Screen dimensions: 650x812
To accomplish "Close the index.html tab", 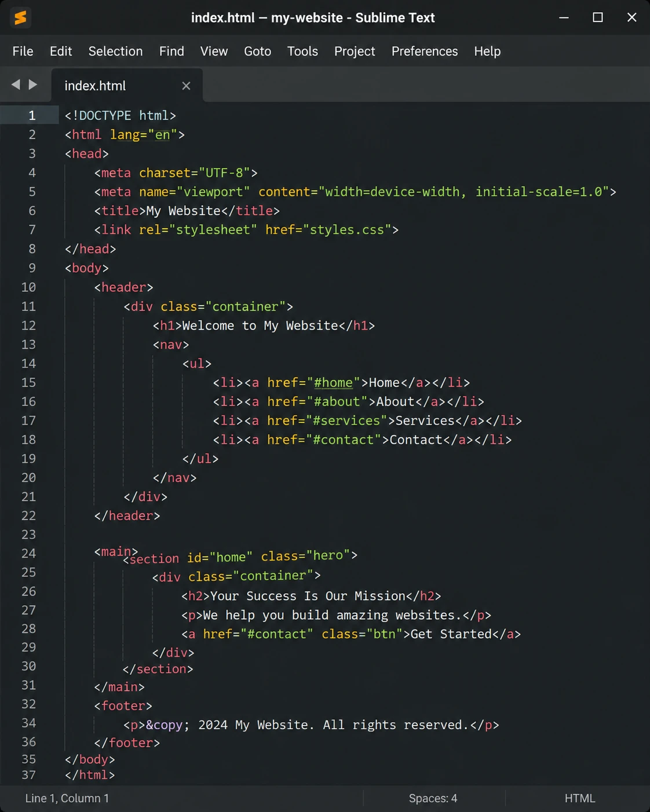I will tap(186, 86).
